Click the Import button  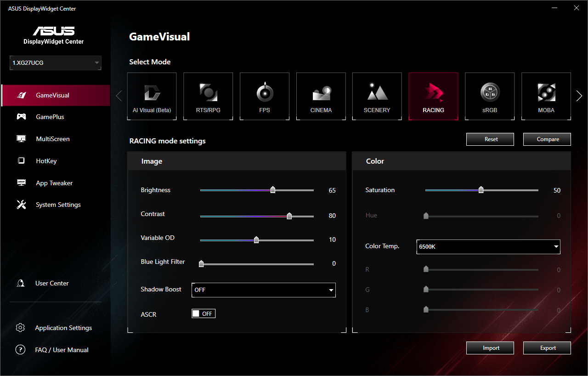pyautogui.click(x=490, y=348)
